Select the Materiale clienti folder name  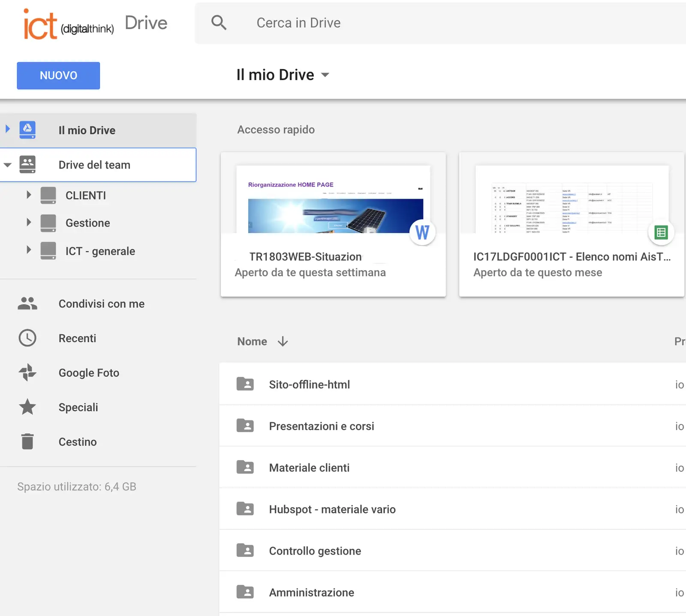point(309,468)
